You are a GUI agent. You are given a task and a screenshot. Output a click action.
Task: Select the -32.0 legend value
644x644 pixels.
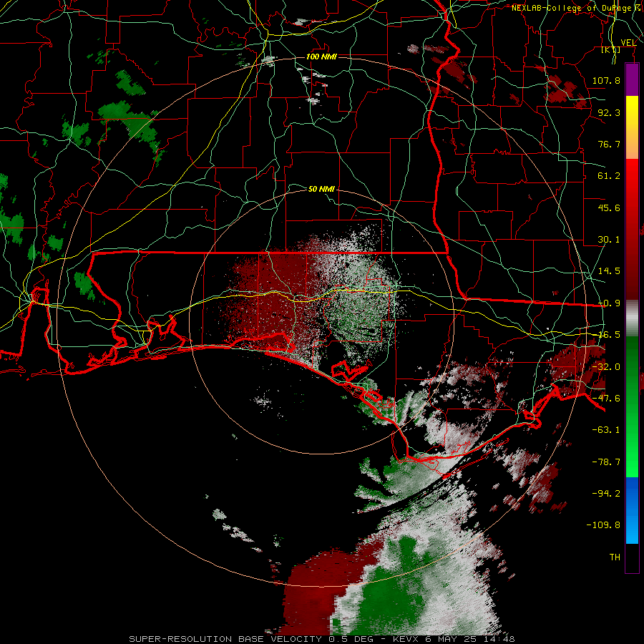point(606,367)
